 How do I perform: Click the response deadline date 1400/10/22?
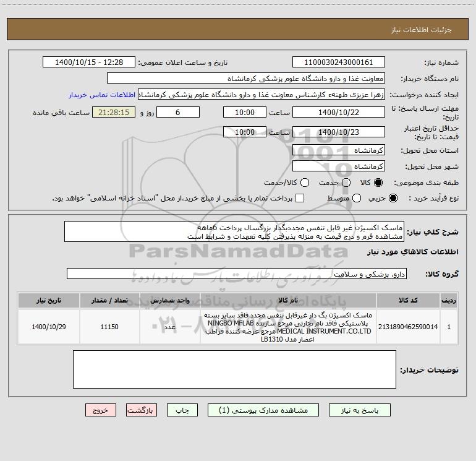click(339, 112)
